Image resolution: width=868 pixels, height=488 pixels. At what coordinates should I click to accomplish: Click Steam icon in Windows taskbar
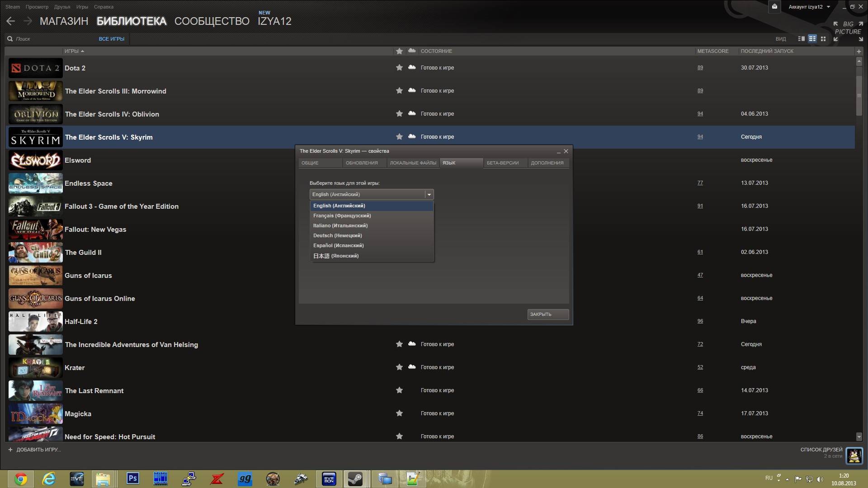tap(355, 479)
